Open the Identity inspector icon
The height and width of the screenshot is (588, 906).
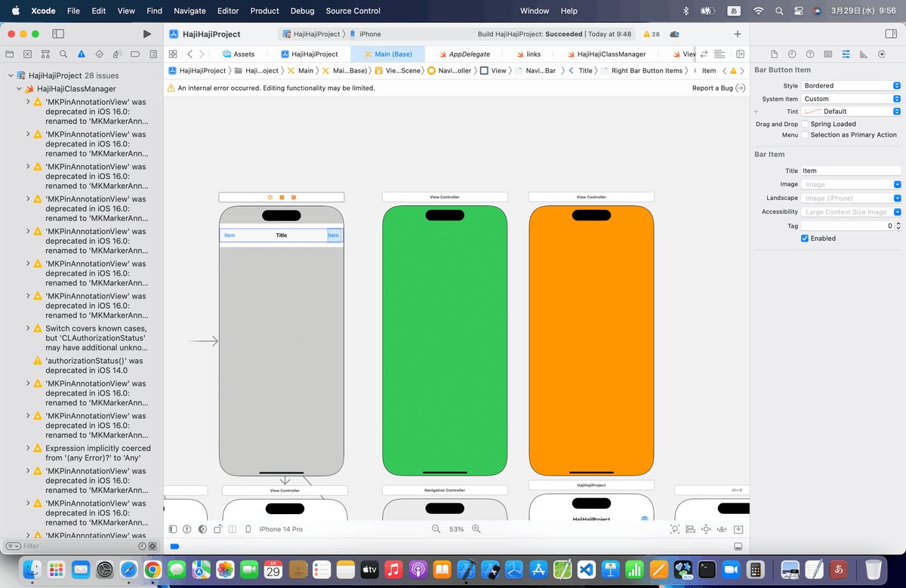[x=828, y=54]
